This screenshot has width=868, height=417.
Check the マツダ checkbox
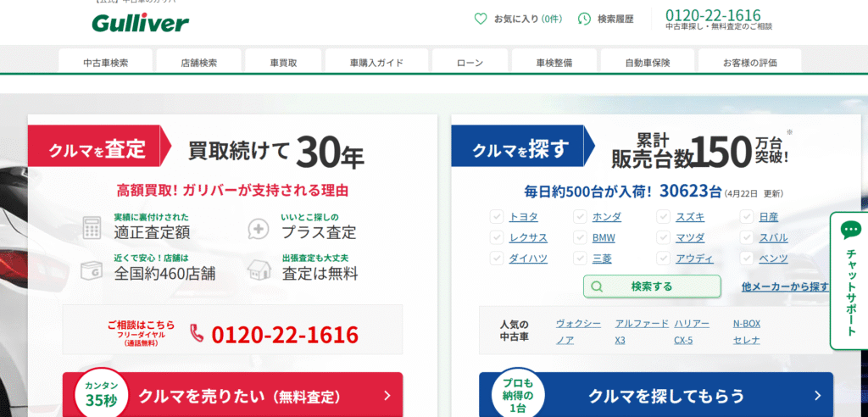tap(663, 237)
